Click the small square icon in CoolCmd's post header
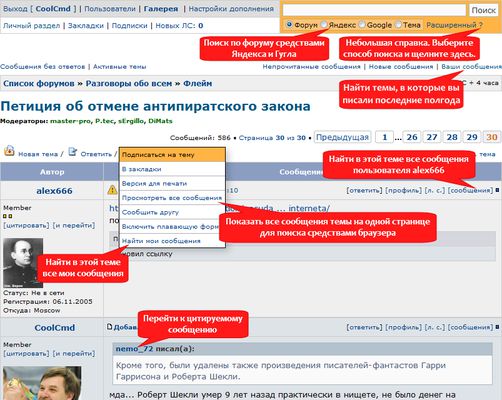The height and width of the screenshot is (400, 502). pos(497,327)
